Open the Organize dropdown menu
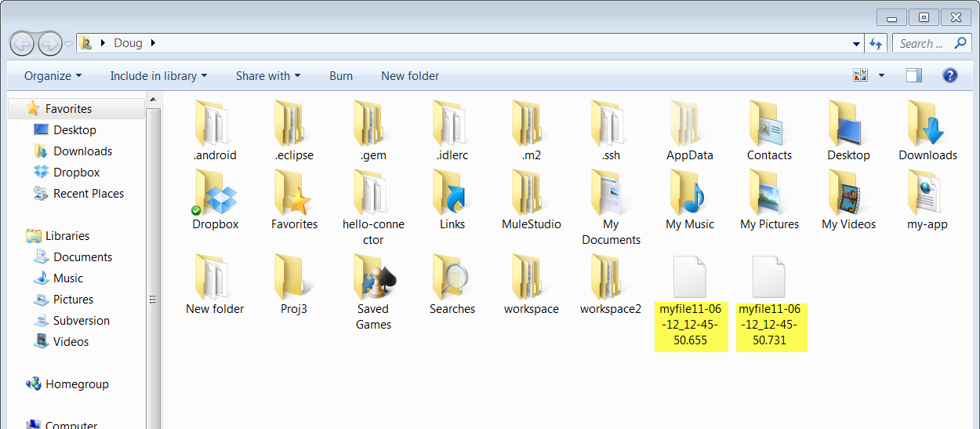The height and width of the screenshot is (429, 980). (53, 76)
